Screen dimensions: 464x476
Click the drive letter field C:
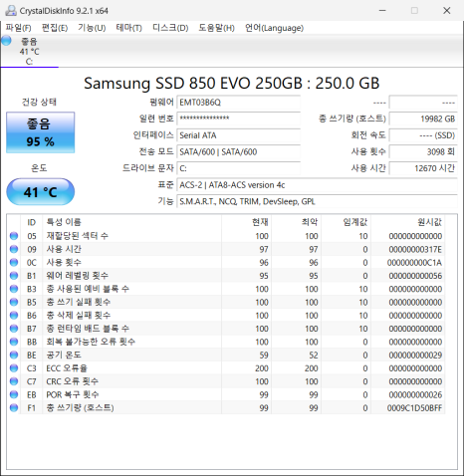(239, 168)
